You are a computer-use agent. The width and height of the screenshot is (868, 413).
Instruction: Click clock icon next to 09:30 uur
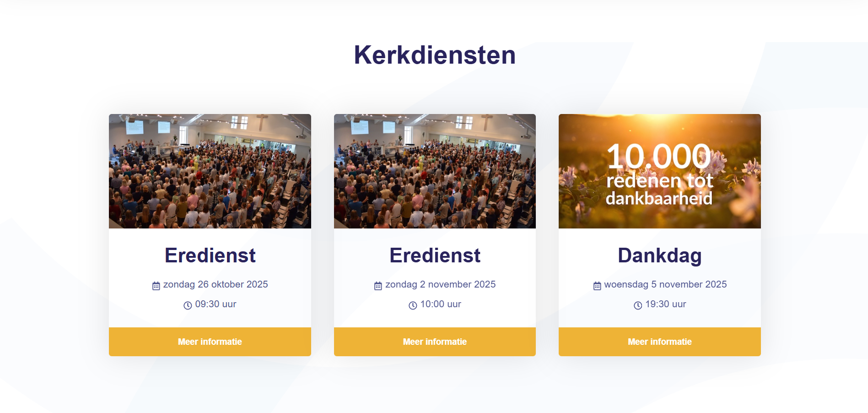click(x=188, y=305)
